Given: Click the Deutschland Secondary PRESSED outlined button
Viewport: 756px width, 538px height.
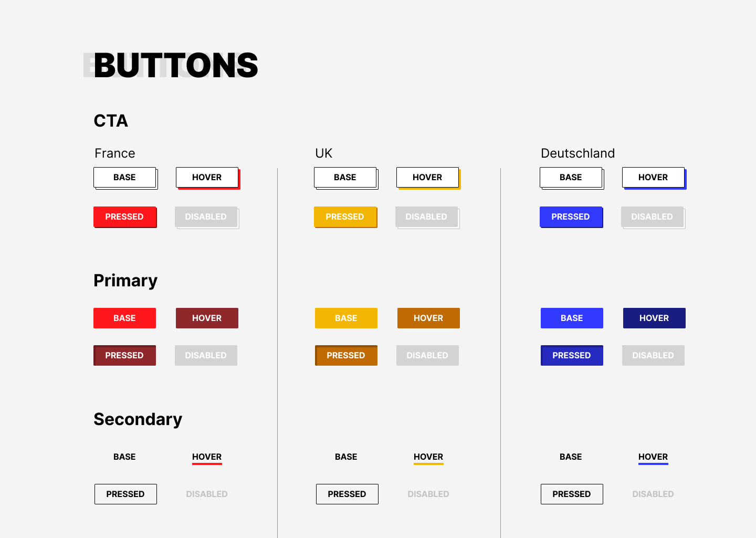Looking at the screenshot, I should 572,494.
